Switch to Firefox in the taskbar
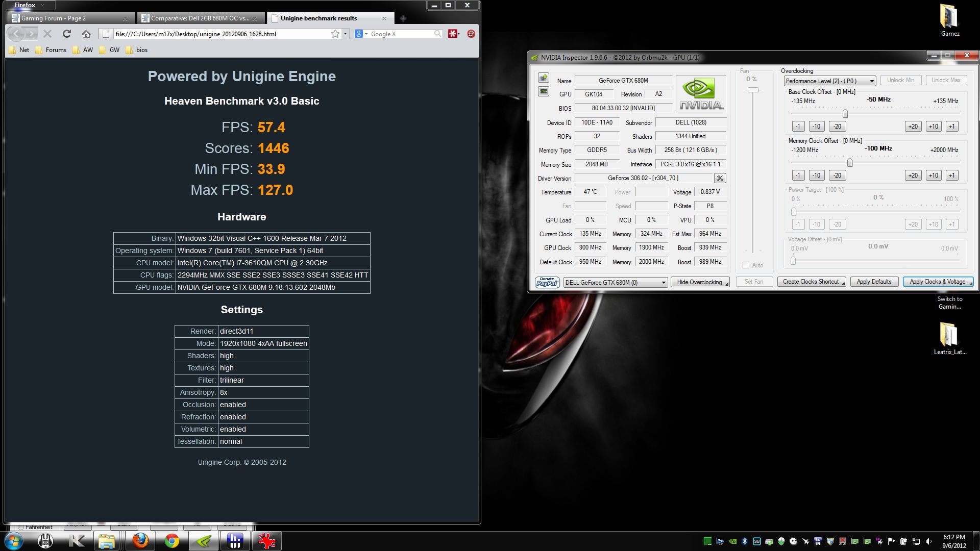Screen dimensions: 980x551 [x=140, y=541]
